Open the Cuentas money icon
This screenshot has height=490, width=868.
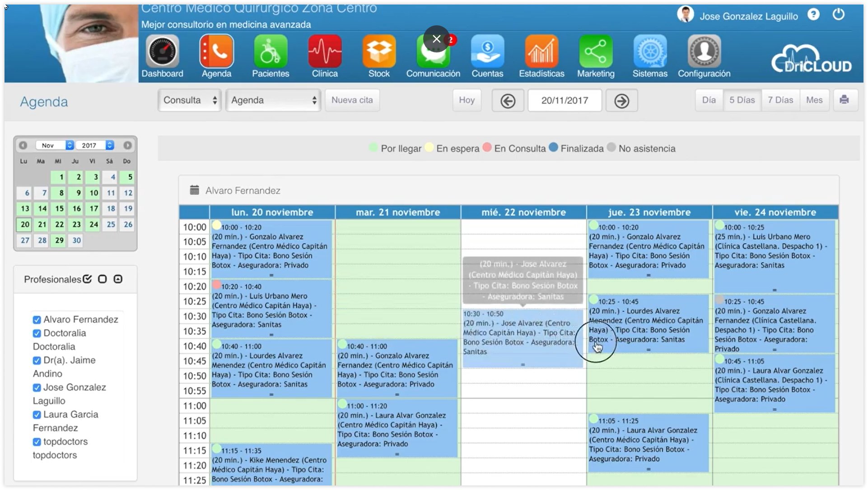[x=487, y=52]
